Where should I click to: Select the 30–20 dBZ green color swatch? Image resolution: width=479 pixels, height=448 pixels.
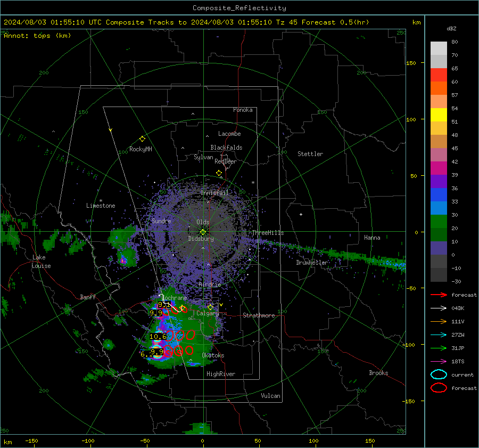(439, 222)
